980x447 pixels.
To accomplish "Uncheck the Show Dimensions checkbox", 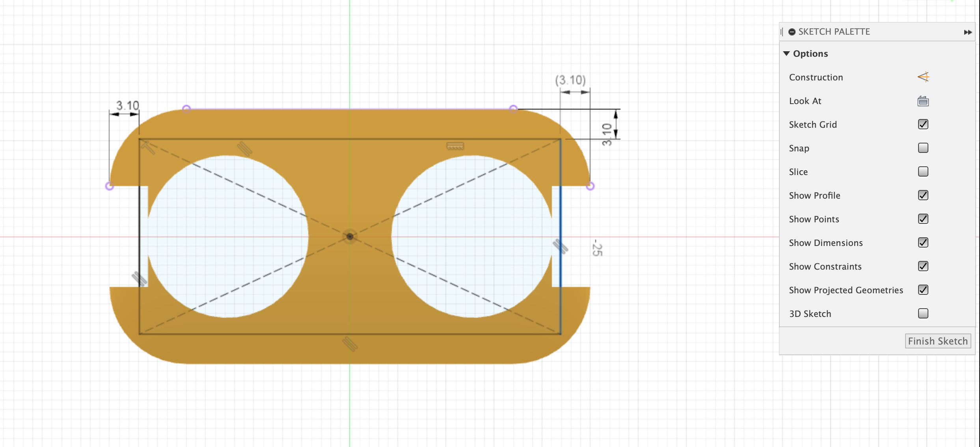I will click(x=923, y=242).
